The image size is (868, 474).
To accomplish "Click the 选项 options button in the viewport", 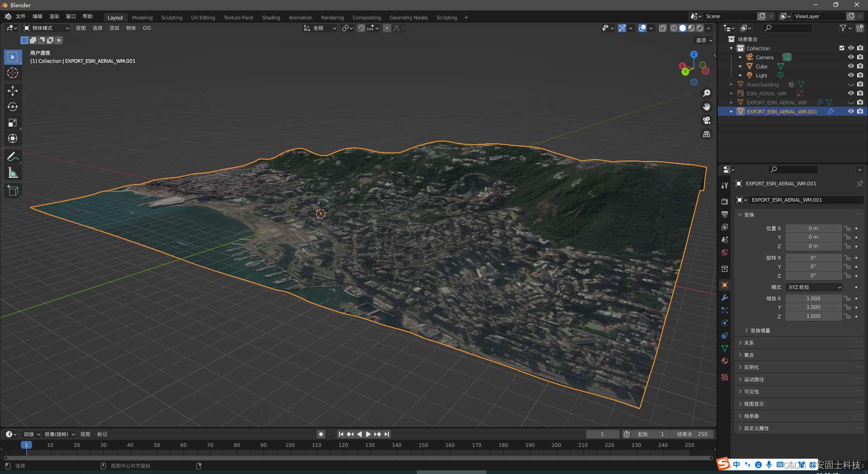I will click(x=704, y=40).
